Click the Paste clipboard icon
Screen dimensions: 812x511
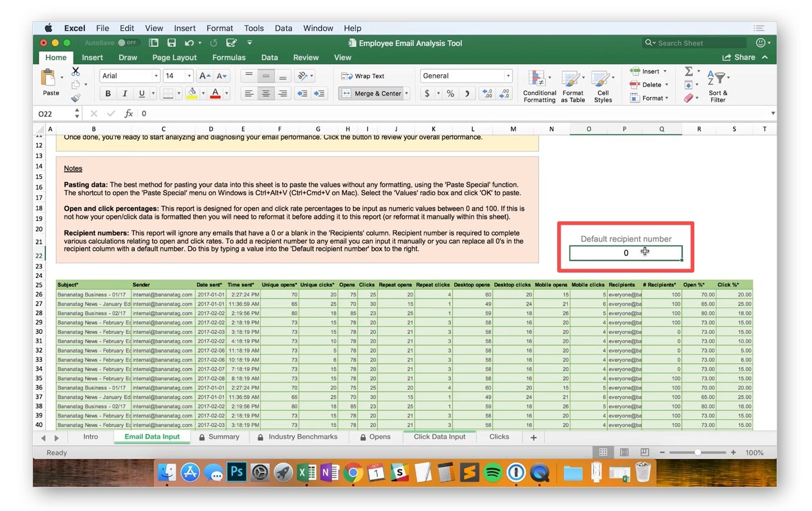[48, 78]
